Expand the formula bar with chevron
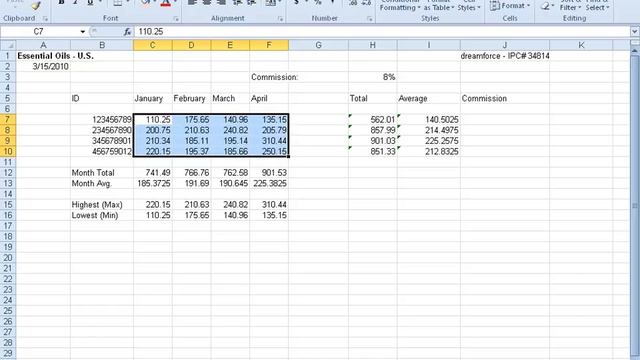Screen dimensions: 640x360 tap(634, 31)
